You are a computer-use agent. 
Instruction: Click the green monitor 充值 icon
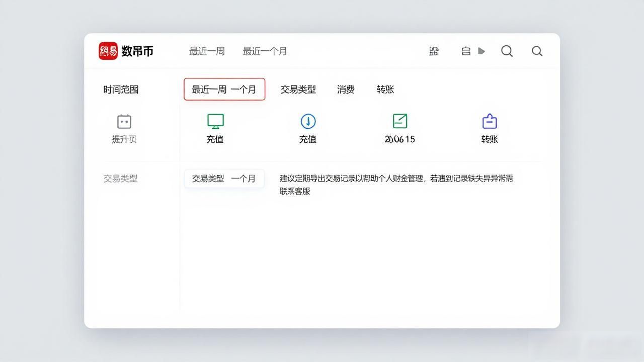point(215,121)
